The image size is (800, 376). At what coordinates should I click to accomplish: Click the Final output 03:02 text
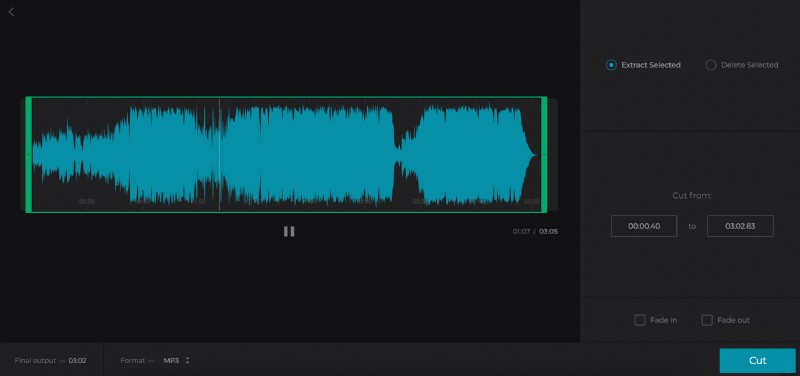click(x=51, y=361)
